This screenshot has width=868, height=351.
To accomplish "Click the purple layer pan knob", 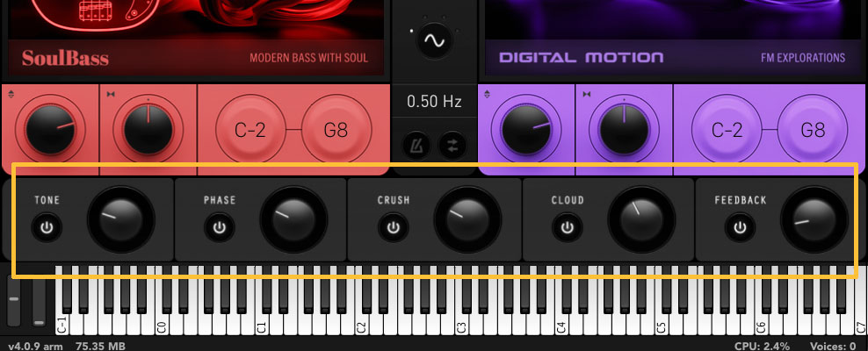I will coord(625,130).
